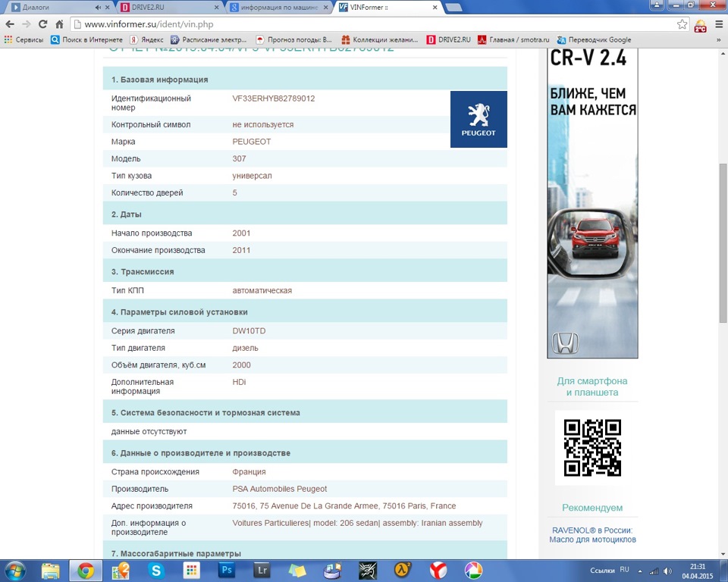Expand the bookmarks overflow chevron

(x=719, y=40)
